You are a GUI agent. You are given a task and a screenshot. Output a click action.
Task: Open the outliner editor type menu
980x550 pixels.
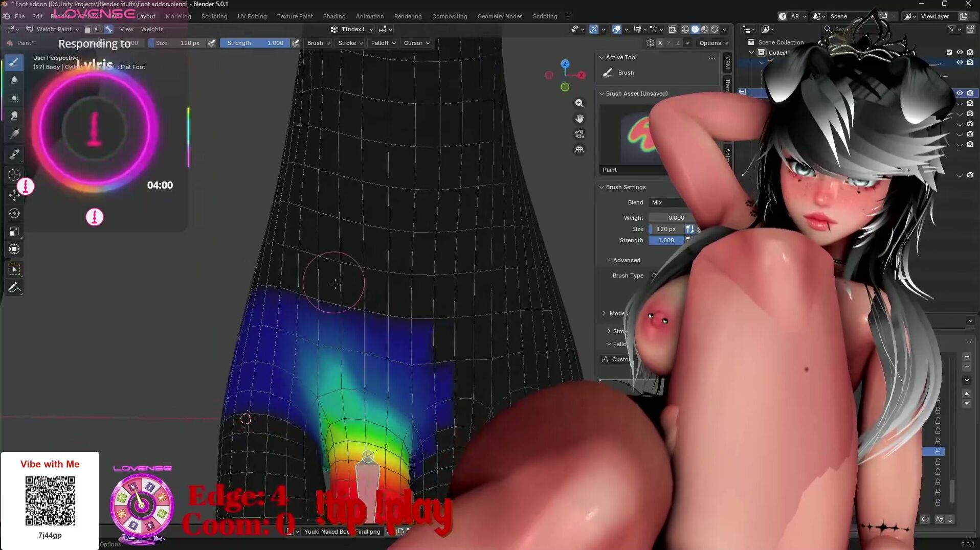749,29
